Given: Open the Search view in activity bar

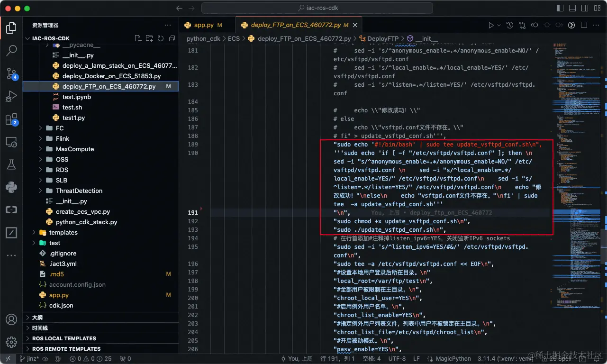Looking at the screenshot, I should tap(11, 51).
